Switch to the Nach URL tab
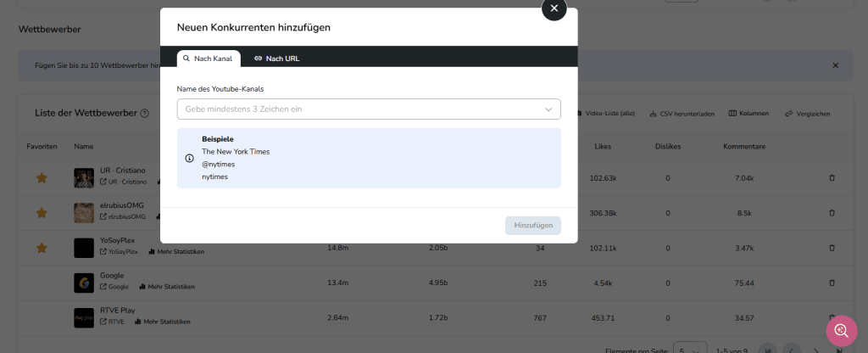This screenshot has width=868, height=353. 276,59
